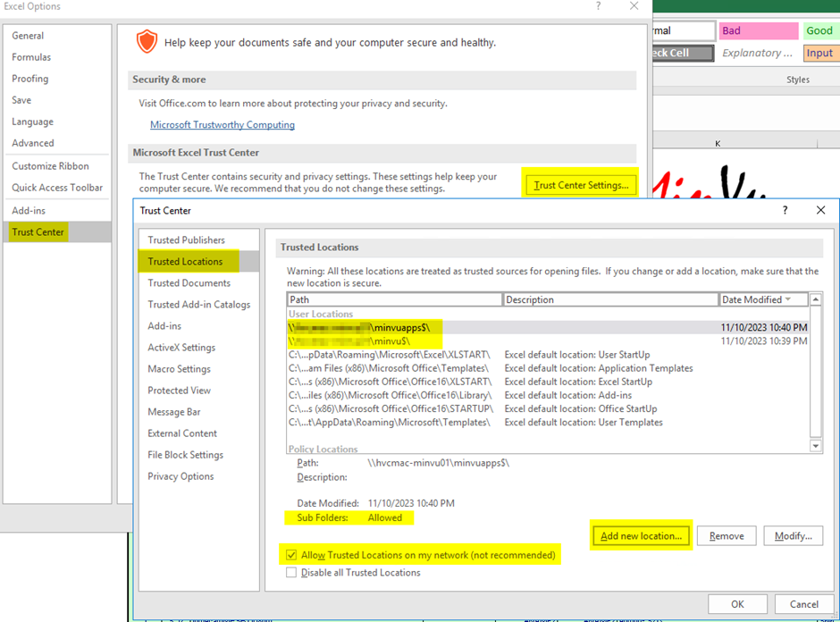Click the red security shield icon

(147, 41)
